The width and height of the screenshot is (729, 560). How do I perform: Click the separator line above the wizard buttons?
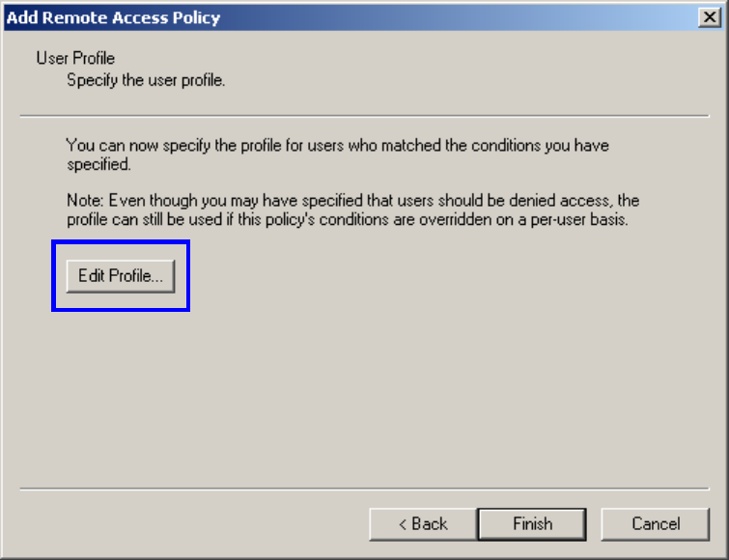click(x=365, y=489)
